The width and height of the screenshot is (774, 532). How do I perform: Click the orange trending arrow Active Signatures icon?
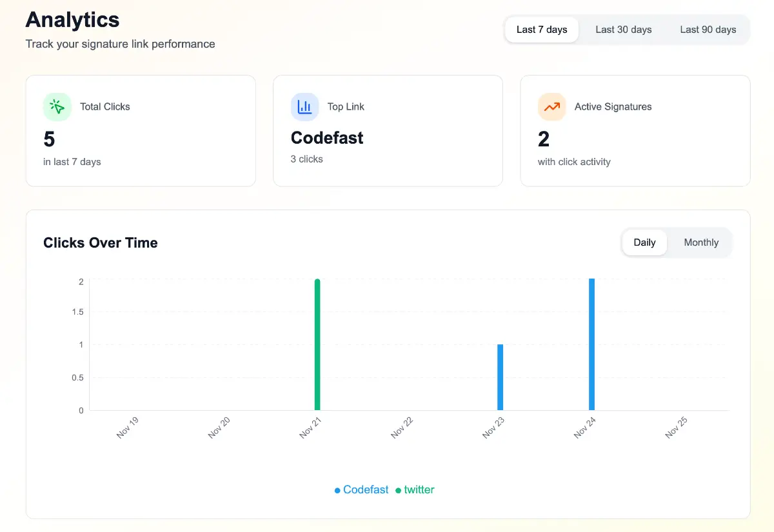[551, 107]
